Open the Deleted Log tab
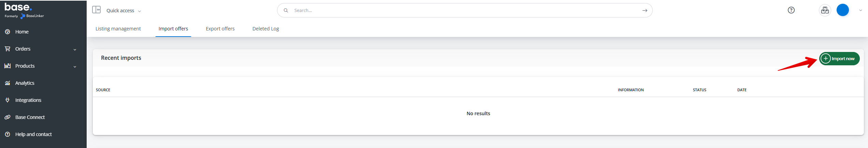This screenshot has width=868, height=148. (x=265, y=29)
